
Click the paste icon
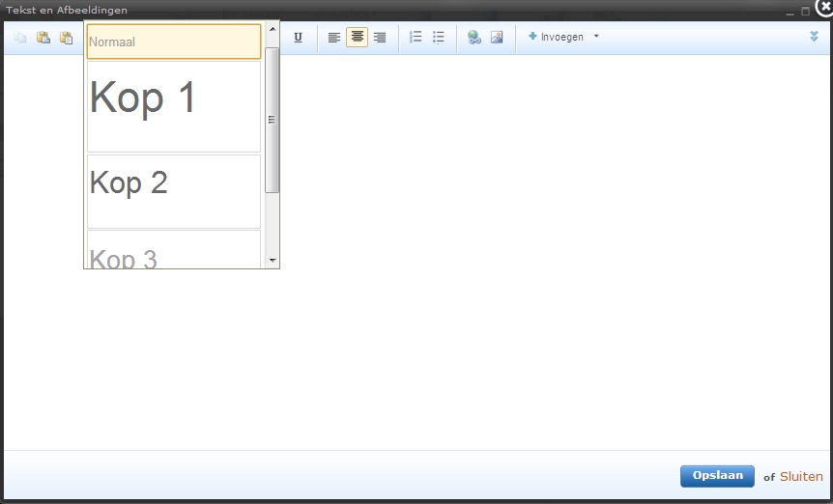click(x=43, y=37)
